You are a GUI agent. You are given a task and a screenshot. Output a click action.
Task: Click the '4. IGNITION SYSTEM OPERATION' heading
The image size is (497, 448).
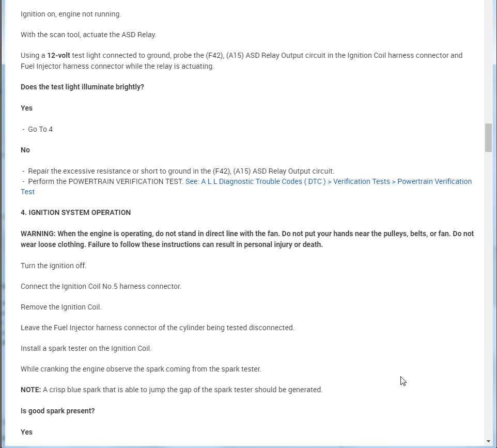(x=75, y=212)
